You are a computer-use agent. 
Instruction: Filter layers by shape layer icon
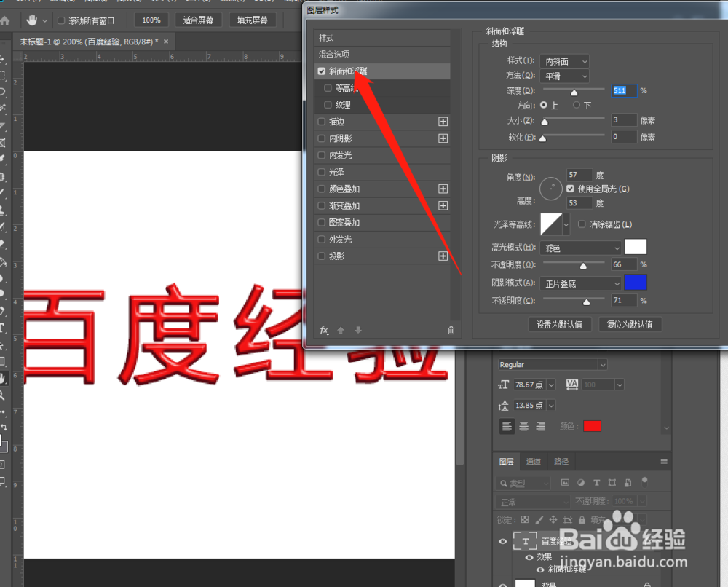coord(612,483)
